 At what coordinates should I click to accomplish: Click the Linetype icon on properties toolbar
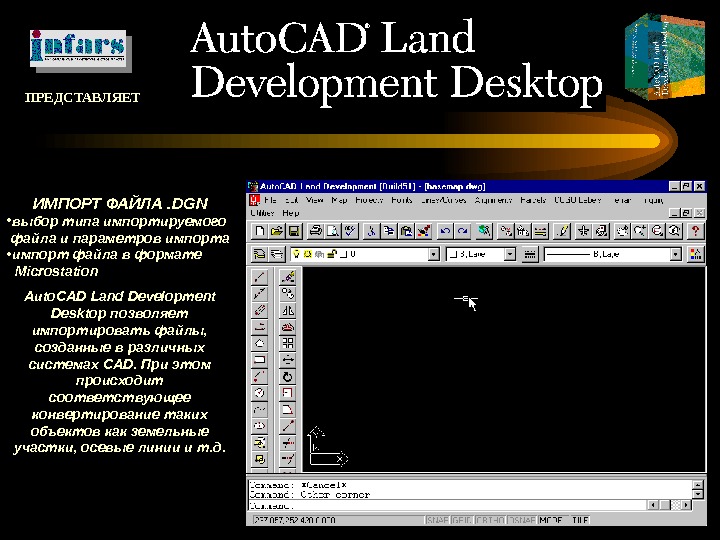529,254
